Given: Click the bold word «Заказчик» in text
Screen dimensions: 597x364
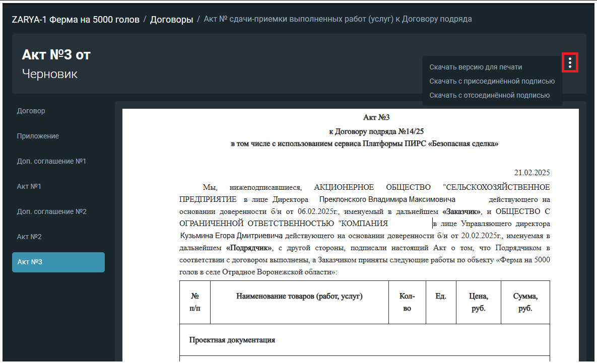Looking at the screenshot, I should (x=462, y=211).
